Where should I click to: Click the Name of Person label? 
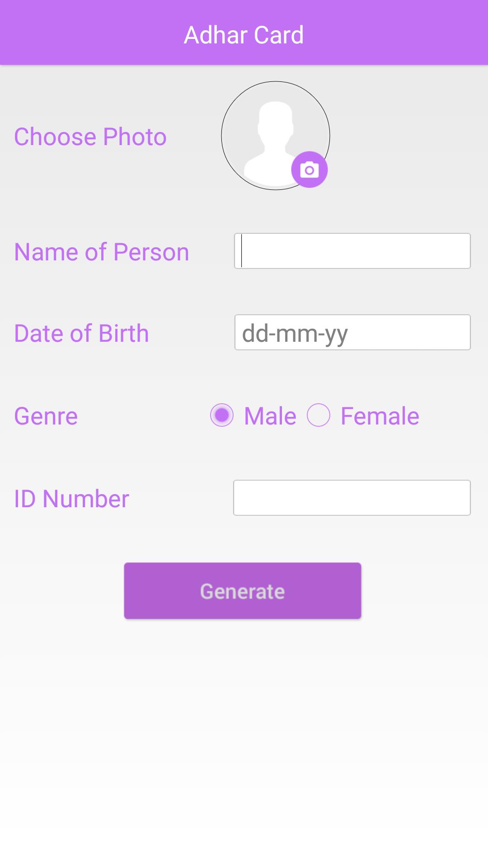point(102,252)
